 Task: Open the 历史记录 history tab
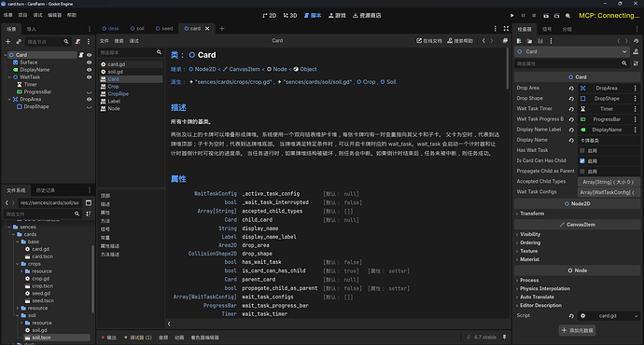[45, 190]
